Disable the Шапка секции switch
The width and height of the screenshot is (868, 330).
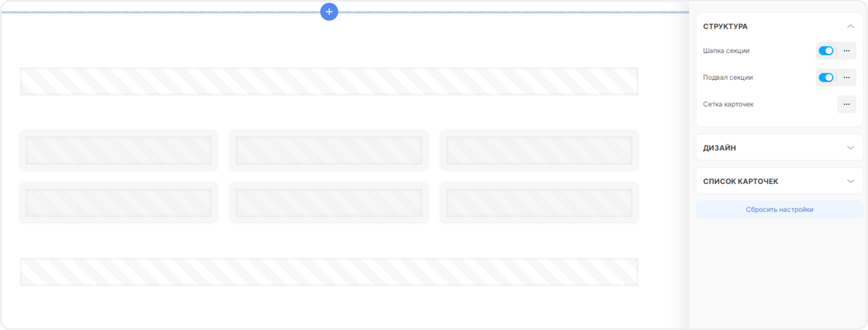tap(826, 50)
